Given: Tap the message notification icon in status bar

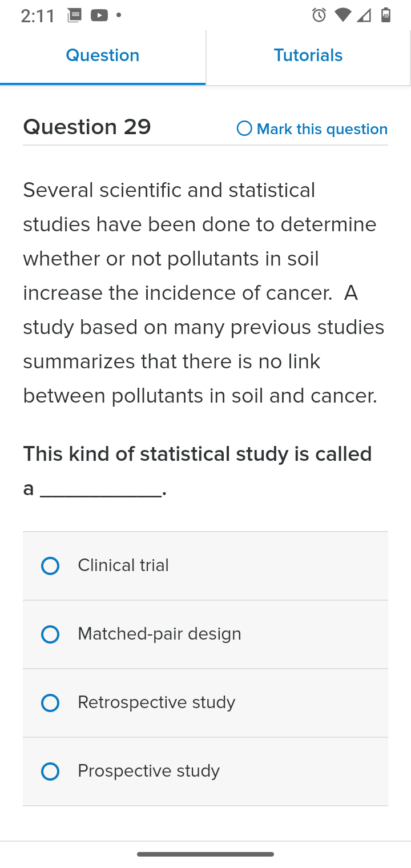Looking at the screenshot, I should [x=74, y=15].
